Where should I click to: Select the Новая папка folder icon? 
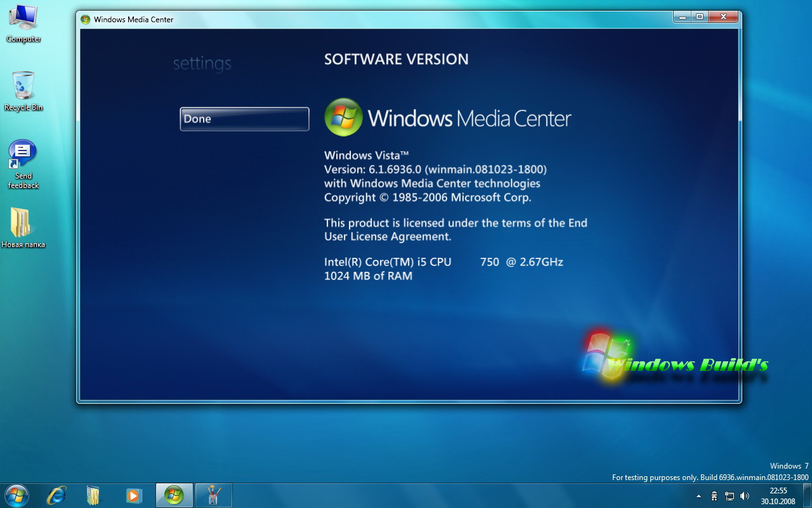[x=23, y=227]
